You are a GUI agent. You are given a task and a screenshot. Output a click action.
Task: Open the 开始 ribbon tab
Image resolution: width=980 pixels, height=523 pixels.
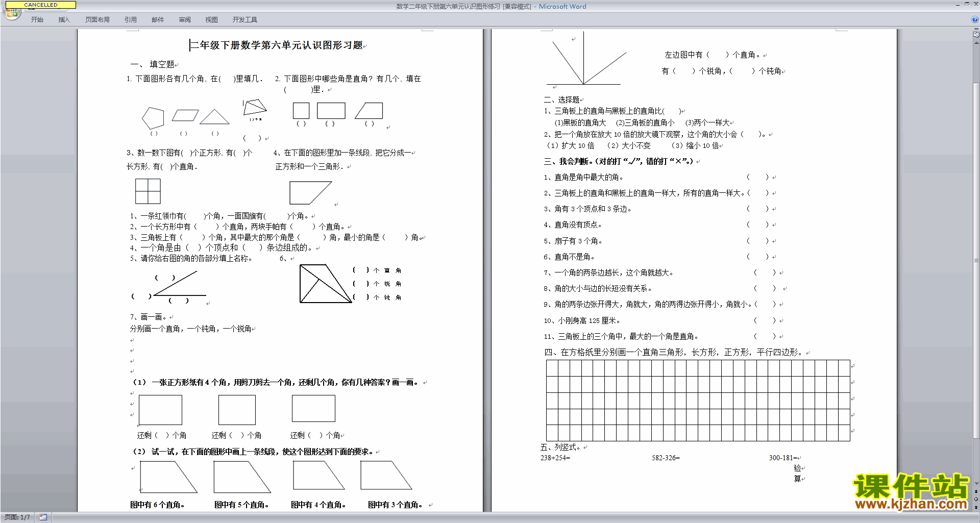[37, 20]
